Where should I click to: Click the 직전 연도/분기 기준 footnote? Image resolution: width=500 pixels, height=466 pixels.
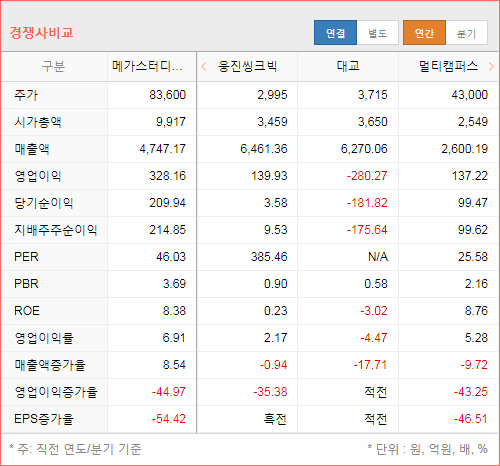[x=89, y=449]
